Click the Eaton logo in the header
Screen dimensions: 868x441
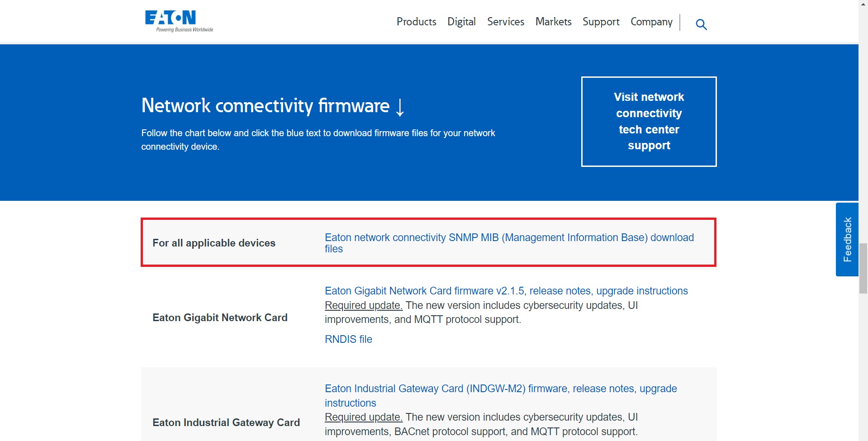(178, 21)
